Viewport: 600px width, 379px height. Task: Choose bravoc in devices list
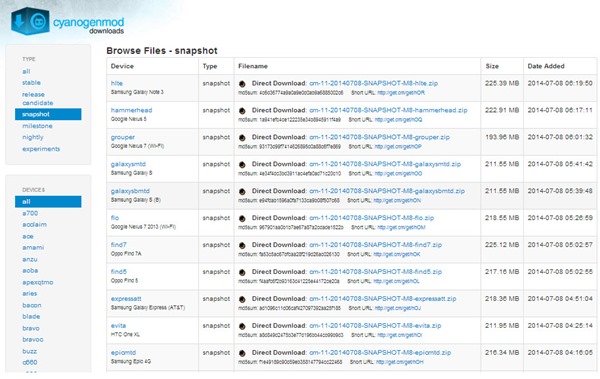pyautogui.click(x=33, y=339)
